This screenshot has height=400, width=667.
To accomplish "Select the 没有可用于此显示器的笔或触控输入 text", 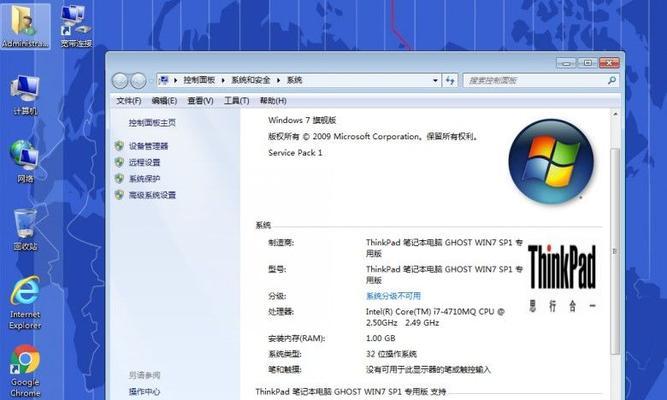I will (x=428, y=370).
